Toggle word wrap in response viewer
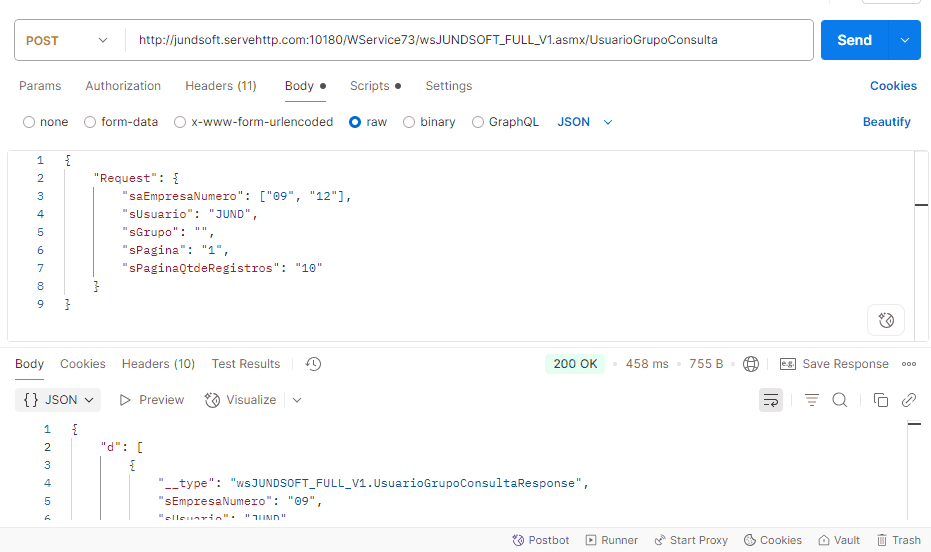The width and height of the screenshot is (931, 552). click(x=771, y=400)
